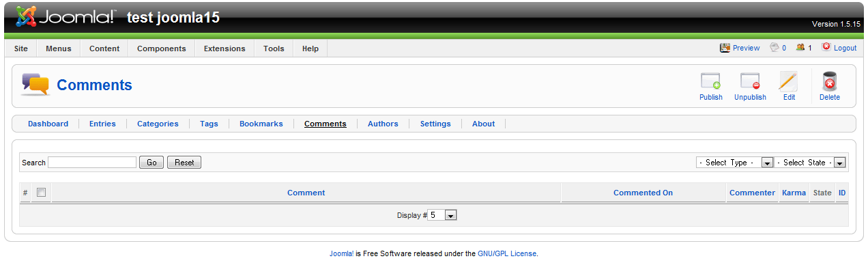Viewport: 868px width, 263px height.
Task: Click the State column header
Action: click(x=822, y=193)
